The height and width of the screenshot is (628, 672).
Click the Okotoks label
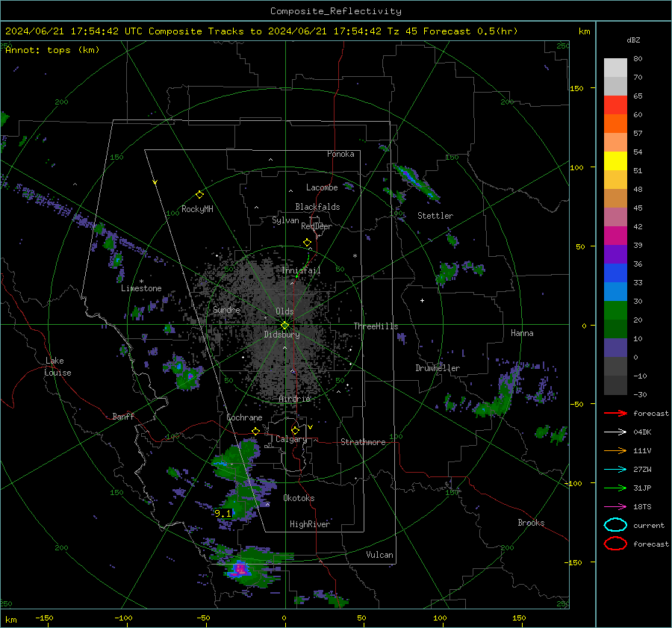click(x=299, y=498)
